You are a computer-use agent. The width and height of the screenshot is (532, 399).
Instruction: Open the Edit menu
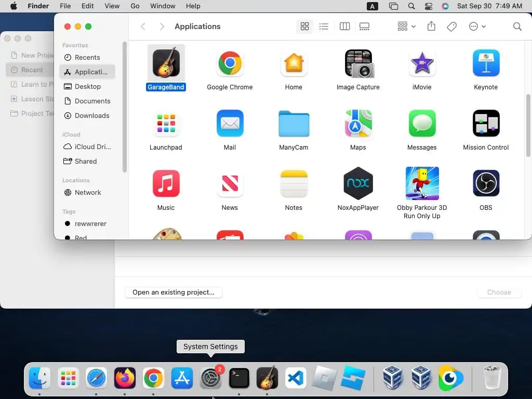87,6
